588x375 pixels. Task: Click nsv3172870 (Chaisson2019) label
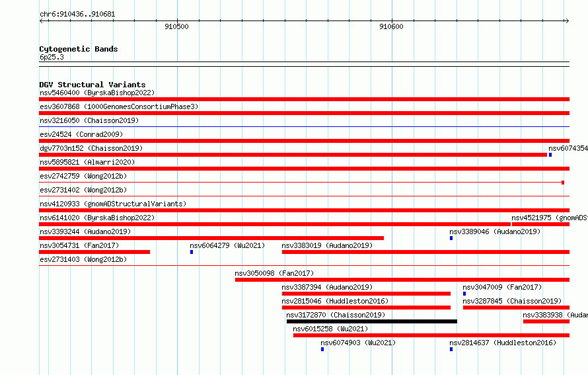pyautogui.click(x=336, y=315)
